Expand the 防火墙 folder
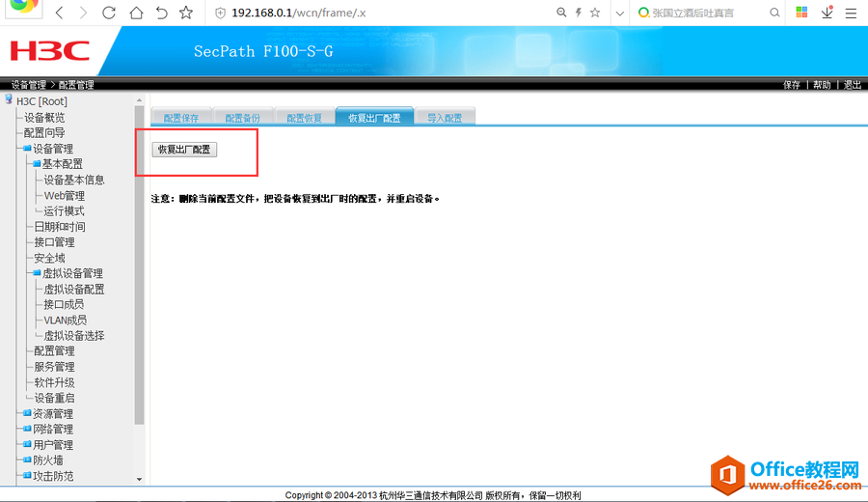This screenshot has width=868, height=502. (27, 460)
